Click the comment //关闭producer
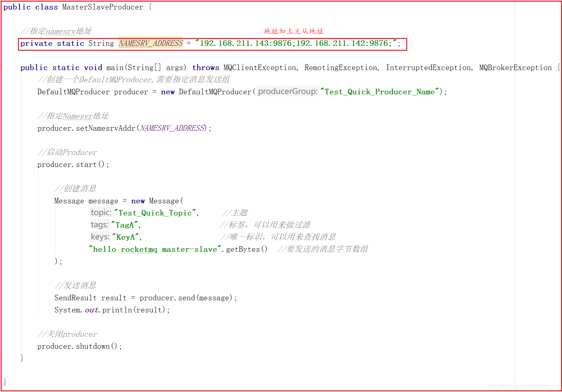Image resolution: width=562 pixels, height=392 pixels. click(x=67, y=334)
